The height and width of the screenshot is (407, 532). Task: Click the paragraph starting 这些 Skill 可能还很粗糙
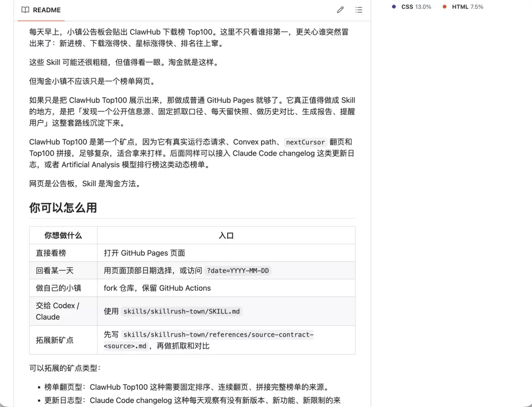pyautogui.click(x=125, y=62)
